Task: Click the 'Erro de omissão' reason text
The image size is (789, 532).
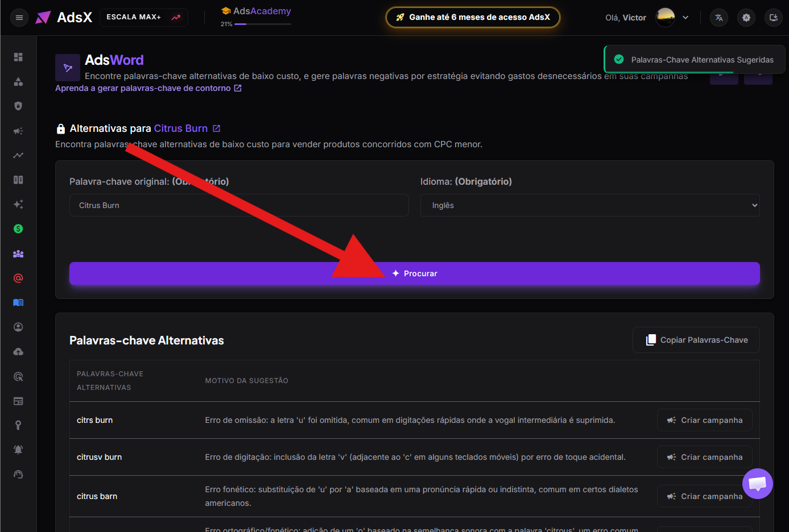Action: 410,420
